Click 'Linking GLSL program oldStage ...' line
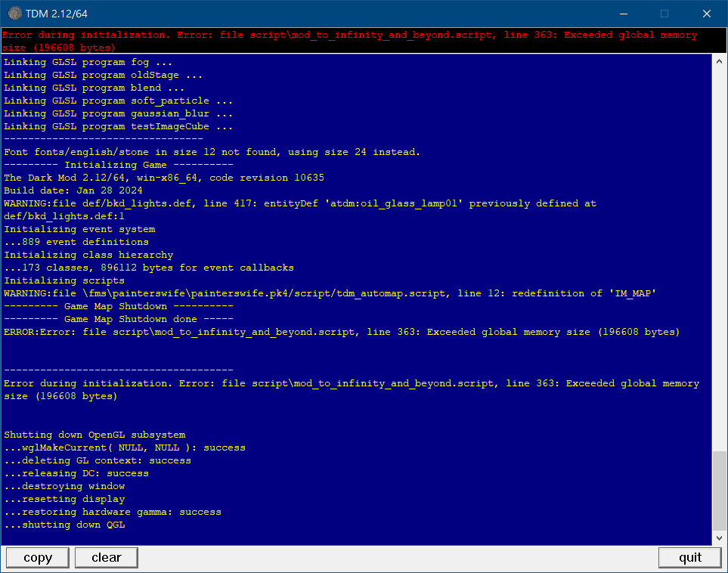Screen dimensions: 728x573 coord(103,76)
